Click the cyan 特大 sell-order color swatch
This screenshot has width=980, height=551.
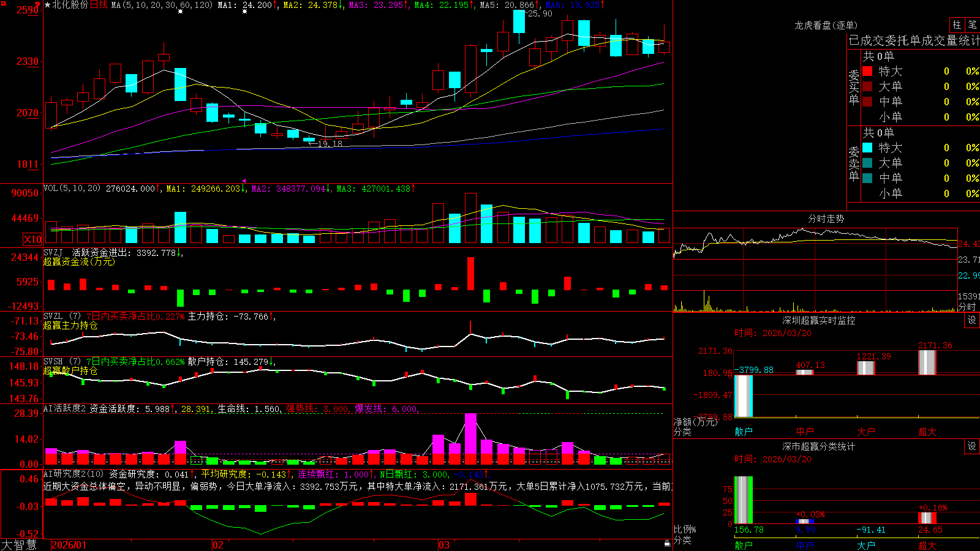pyautogui.click(x=867, y=148)
